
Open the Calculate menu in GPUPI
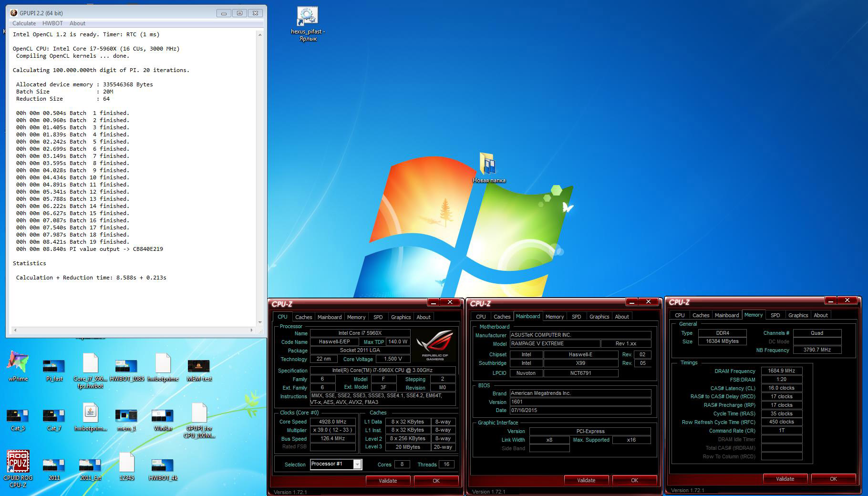24,23
